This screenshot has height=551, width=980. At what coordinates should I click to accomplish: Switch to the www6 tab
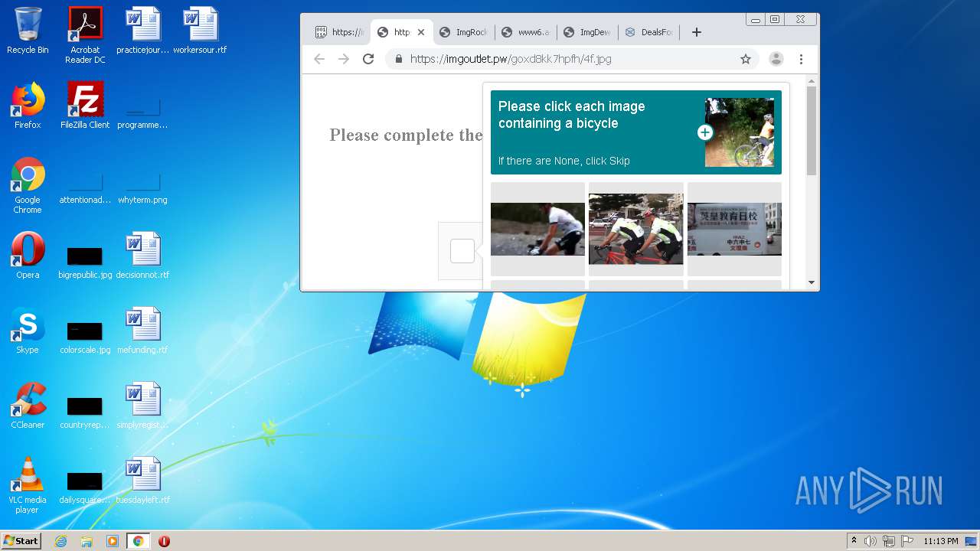[525, 32]
